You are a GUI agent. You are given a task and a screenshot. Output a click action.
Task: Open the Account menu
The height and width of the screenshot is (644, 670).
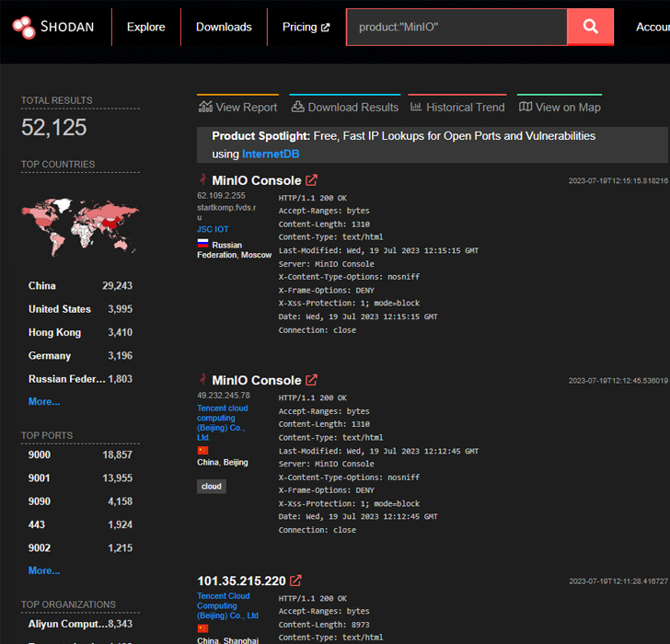click(653, 27)
